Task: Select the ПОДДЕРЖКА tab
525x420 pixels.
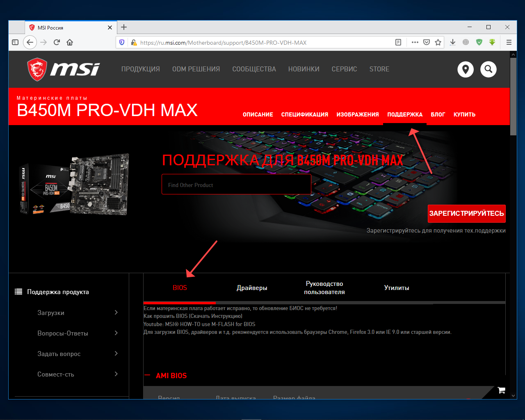Action: [405, 114]
